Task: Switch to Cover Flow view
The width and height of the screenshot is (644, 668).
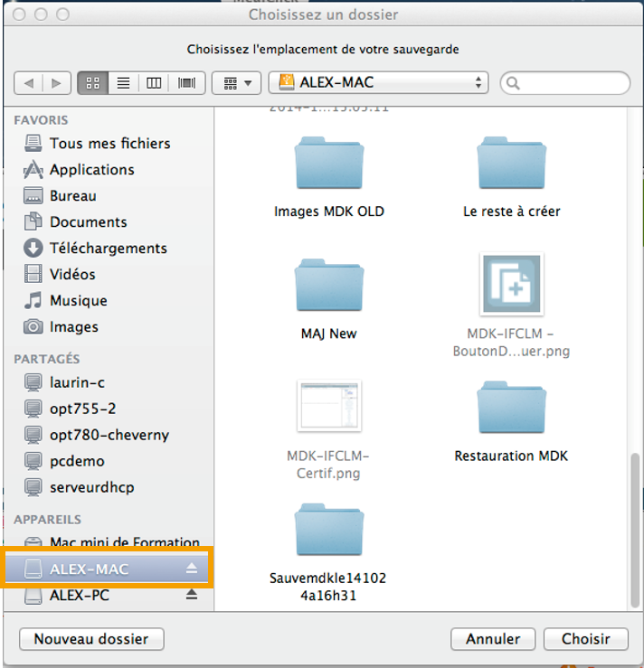Action: point(187,83)
